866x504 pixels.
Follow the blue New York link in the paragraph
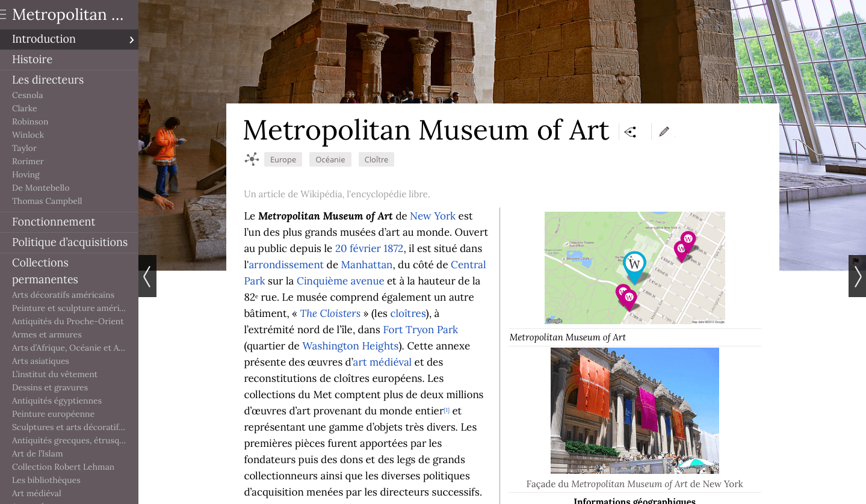tap(433, 216)
